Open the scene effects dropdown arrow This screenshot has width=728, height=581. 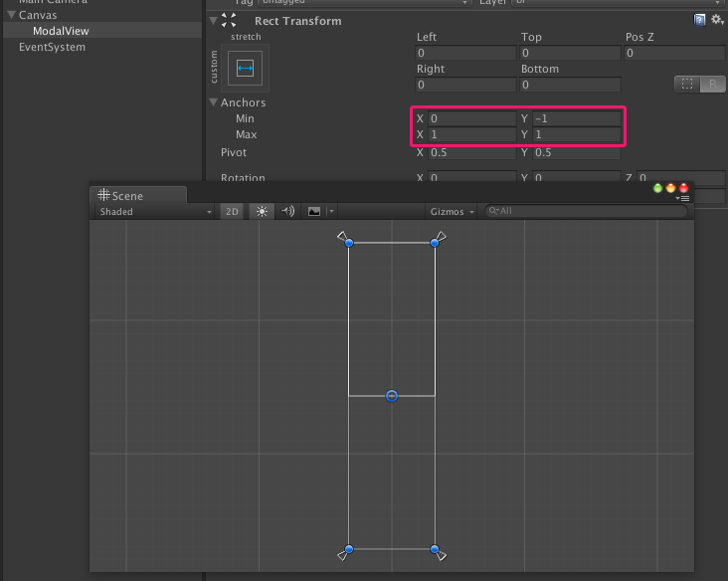[331, 211]
